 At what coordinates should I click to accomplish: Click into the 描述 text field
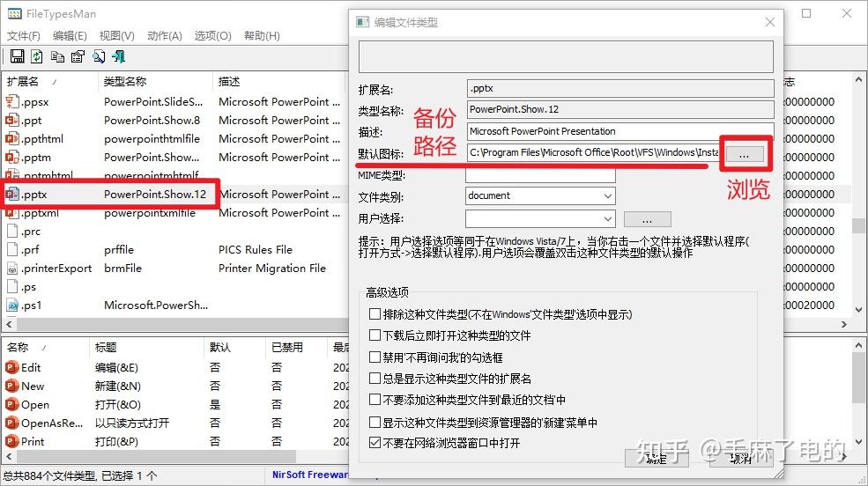tap(620, 131)
